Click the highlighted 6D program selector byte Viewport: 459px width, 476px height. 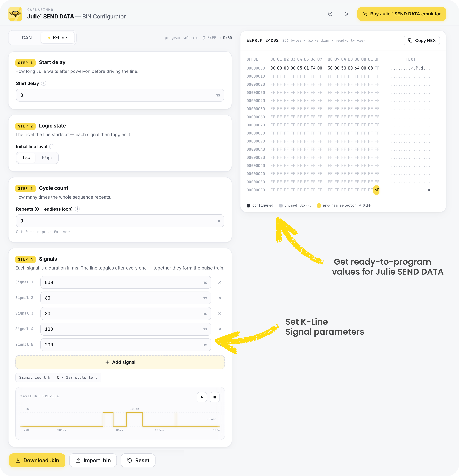(377, 190)
